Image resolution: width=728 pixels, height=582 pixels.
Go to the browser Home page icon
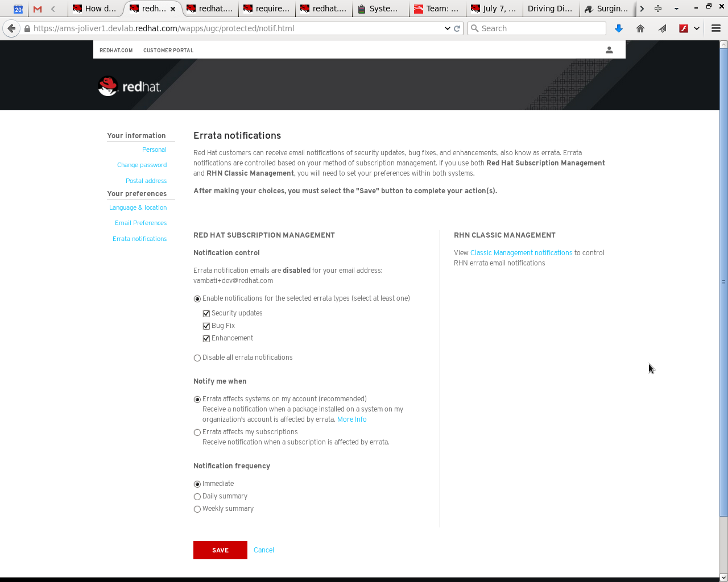[x=640, y=28]
